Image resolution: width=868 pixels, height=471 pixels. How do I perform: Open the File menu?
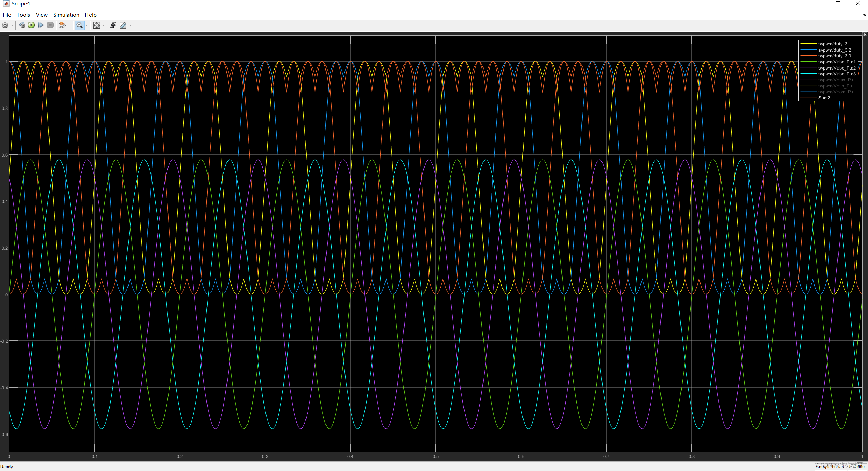pos(7,15)
